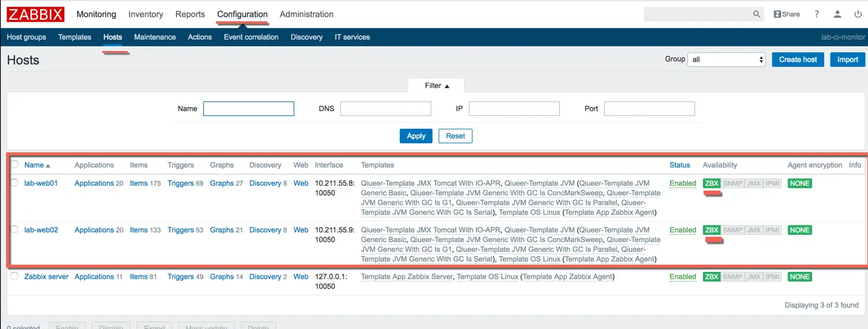Click NONE encryption badge for lab-web02

point(799,230)
